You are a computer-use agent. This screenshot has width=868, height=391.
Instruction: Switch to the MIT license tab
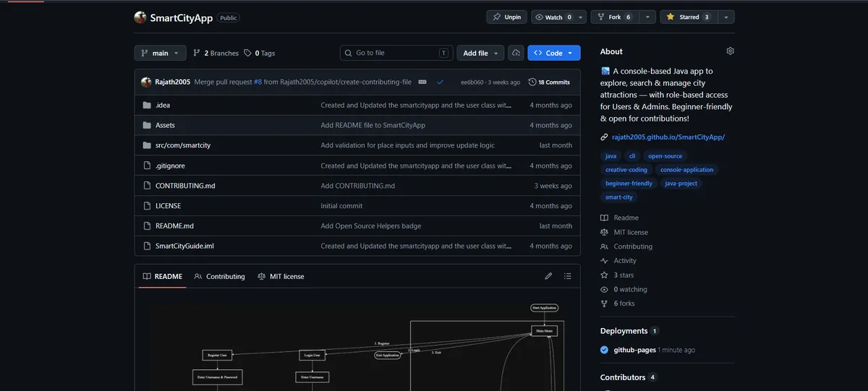tap(281, 276)
